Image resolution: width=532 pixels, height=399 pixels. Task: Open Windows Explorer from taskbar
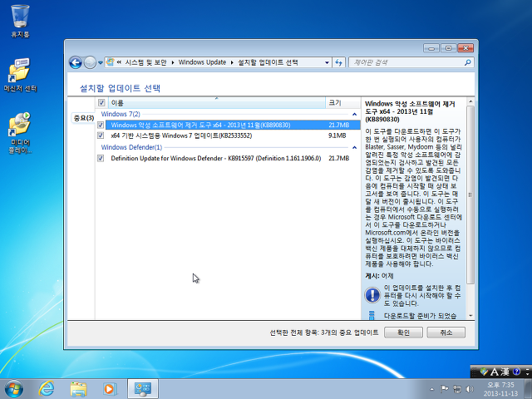pyautogui.click(x=78, y=389)
